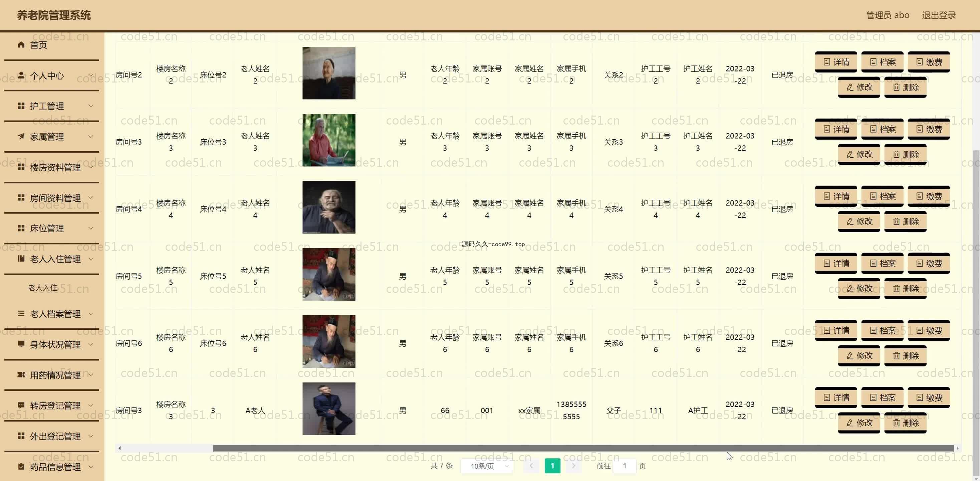Screen dimensions: 980x481
Task: Click the chat icon beside 转房登记管理
Action: point(21,405)
